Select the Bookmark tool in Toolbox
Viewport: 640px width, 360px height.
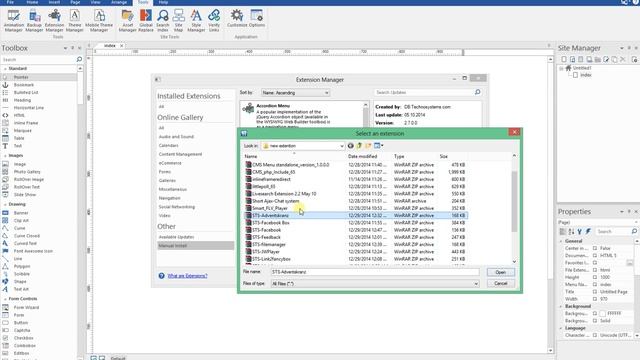[x=24, y=85]
